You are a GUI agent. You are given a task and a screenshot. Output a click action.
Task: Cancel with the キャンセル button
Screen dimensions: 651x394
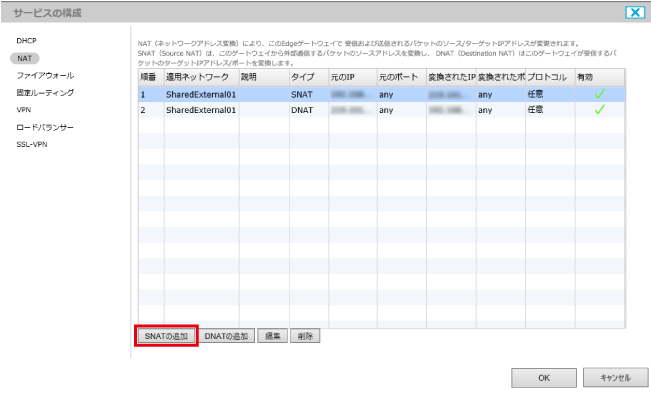pyautogui.click(x=615, y=377)
